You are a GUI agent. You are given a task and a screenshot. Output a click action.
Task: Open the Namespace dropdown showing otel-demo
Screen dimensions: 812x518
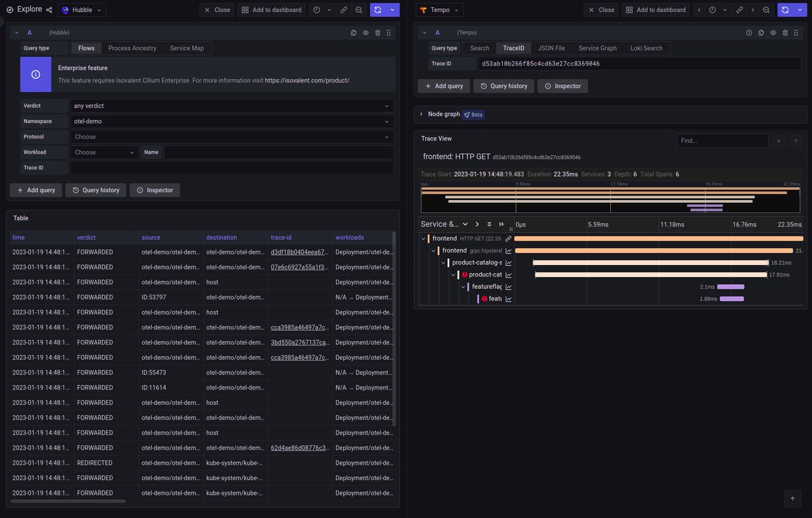[232, 121]
